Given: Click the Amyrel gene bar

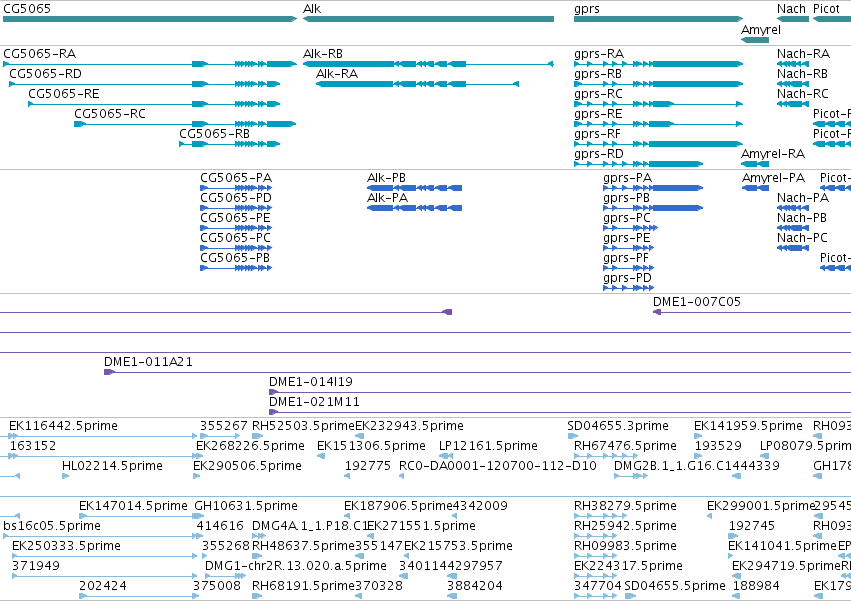Looking at the screenshot, I should point(755,40).
